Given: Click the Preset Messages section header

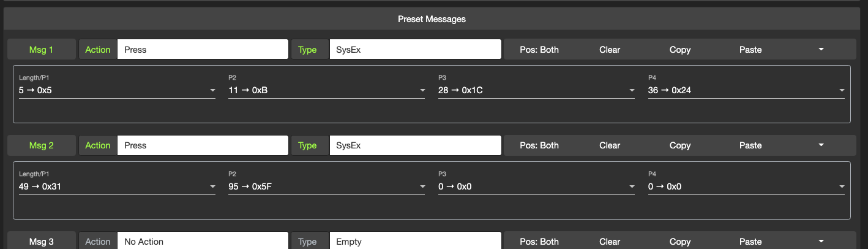Looking at the screenshot, I should [432, 19].
